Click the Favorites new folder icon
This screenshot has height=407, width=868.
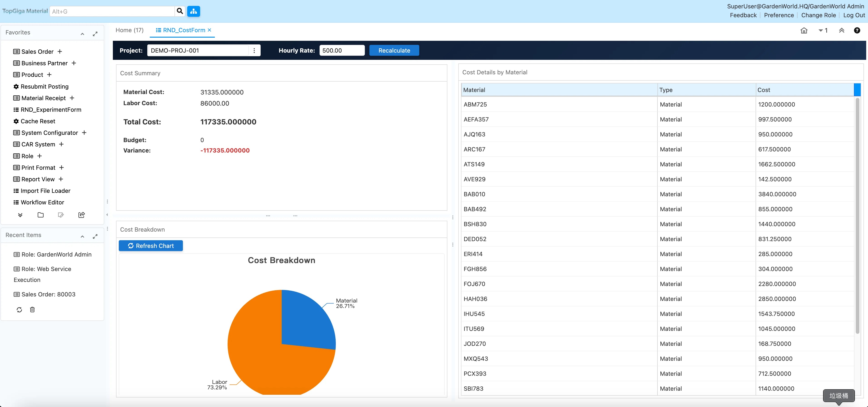pos(40,215)
